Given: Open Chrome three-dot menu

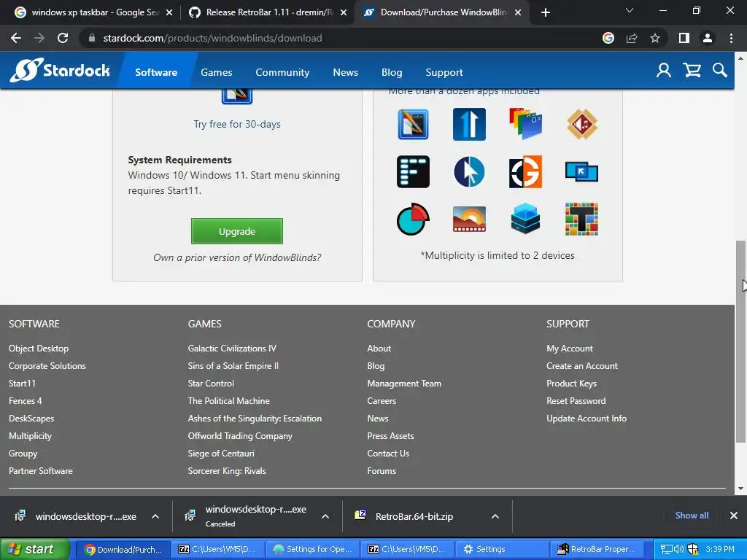Looking at the screenshot, I should 731,38.
